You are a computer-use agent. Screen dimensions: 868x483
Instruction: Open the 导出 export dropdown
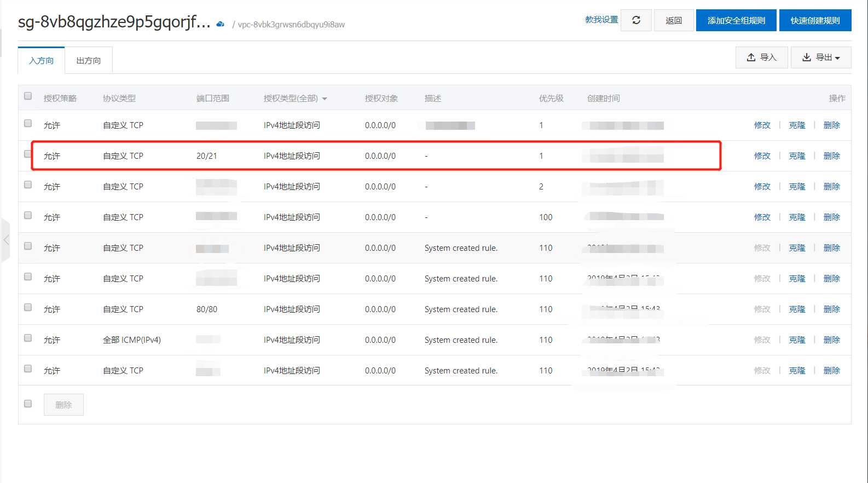821,58
